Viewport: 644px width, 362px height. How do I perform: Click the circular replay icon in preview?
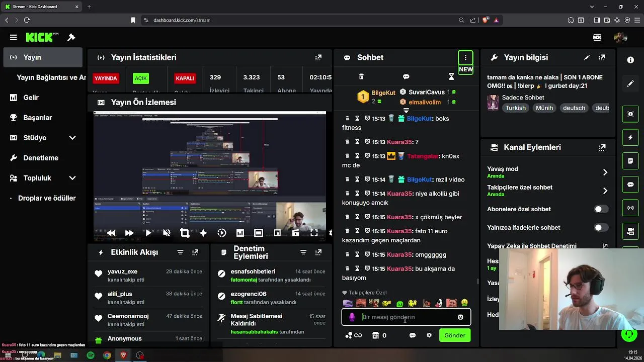click(x=221, y=233)
